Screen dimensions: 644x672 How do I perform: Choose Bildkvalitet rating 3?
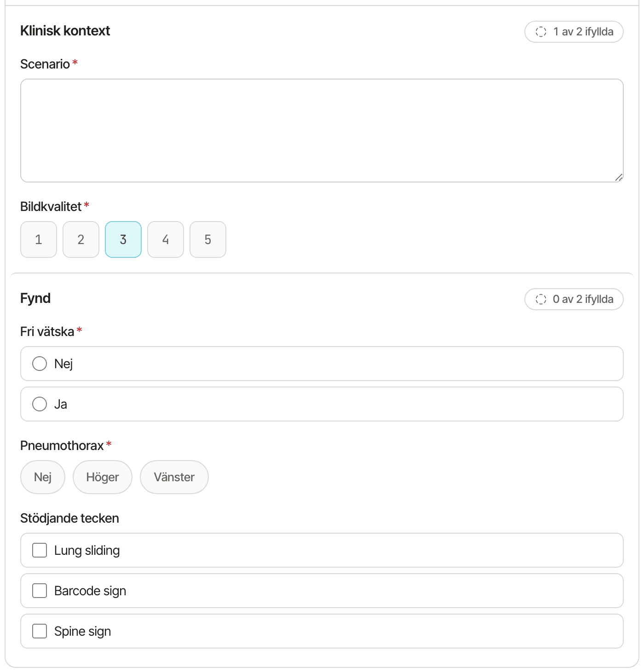point(123,239)
